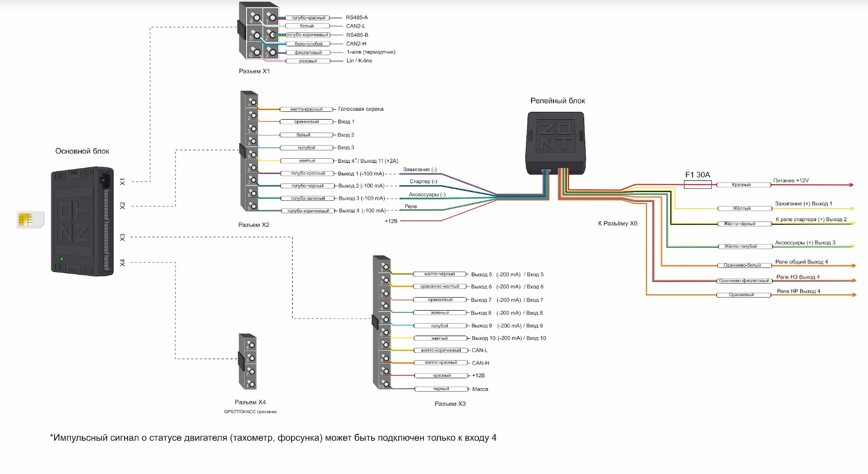The image size is (868, 474).
Task: Select the 'чёрный' Масса wire label
Action: point(441,389)
